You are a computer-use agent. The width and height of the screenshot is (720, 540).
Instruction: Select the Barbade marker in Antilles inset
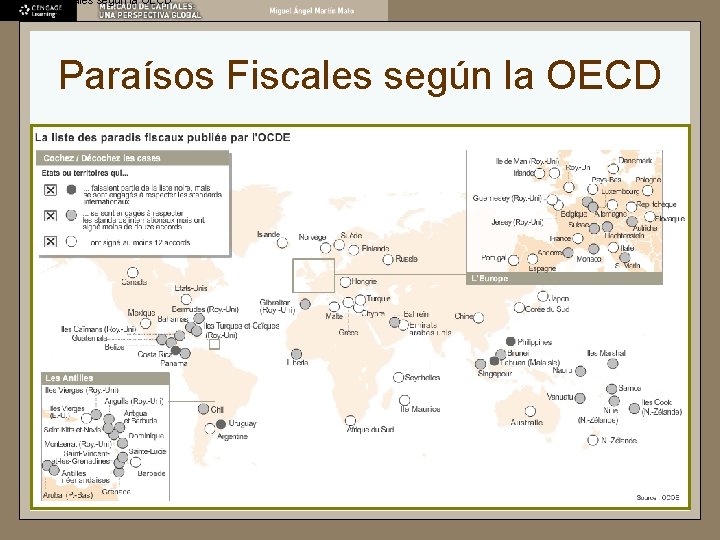(135, 462)
